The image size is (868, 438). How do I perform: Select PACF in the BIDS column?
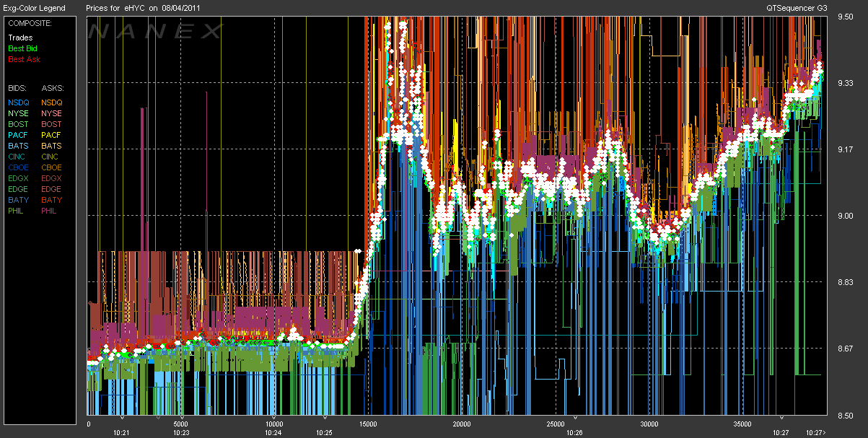[18, 135]
